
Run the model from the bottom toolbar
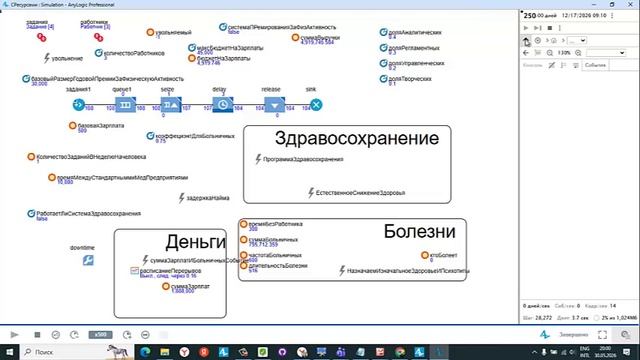pos(15,335)
